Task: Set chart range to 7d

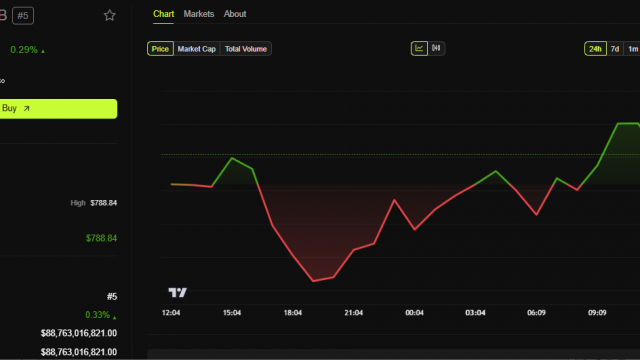Action: click(x=615, y=49)
